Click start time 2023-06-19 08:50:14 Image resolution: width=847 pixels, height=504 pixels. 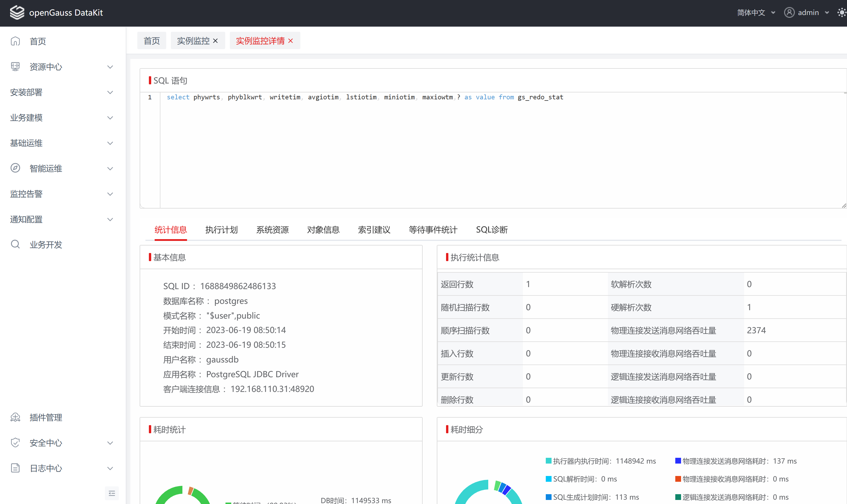click(x=246, y=330)
